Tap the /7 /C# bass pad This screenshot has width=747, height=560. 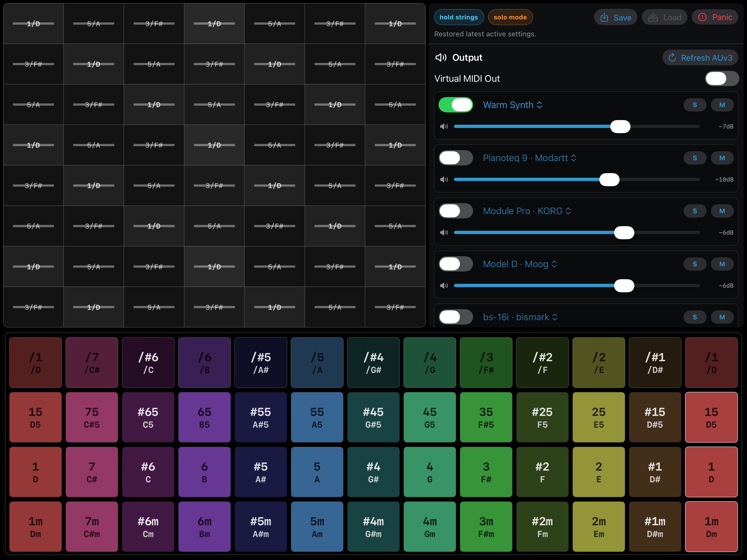(92, 362)
